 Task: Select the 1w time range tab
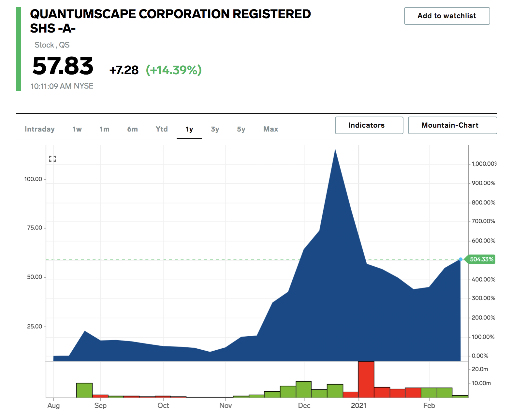pos(77,129)
